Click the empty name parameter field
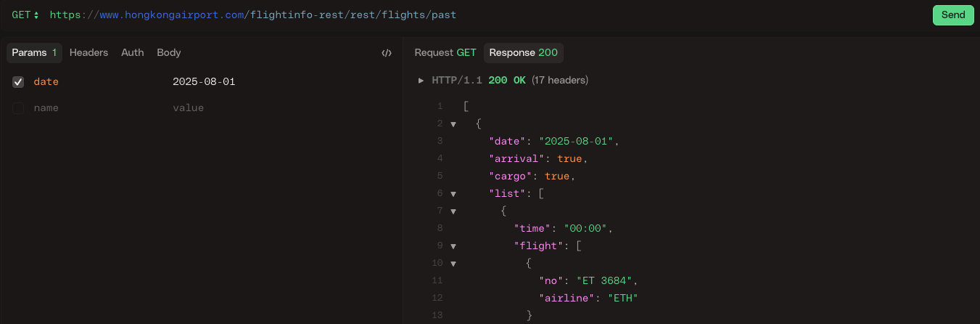This screenshot has width=980, height=324. (46, 108)
